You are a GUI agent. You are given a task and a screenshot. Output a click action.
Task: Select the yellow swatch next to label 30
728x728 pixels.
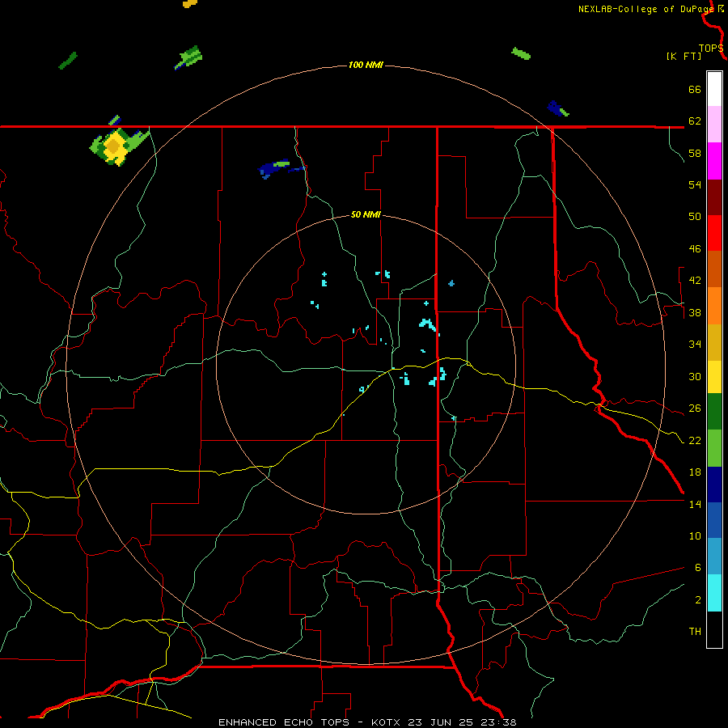(714, 377)
